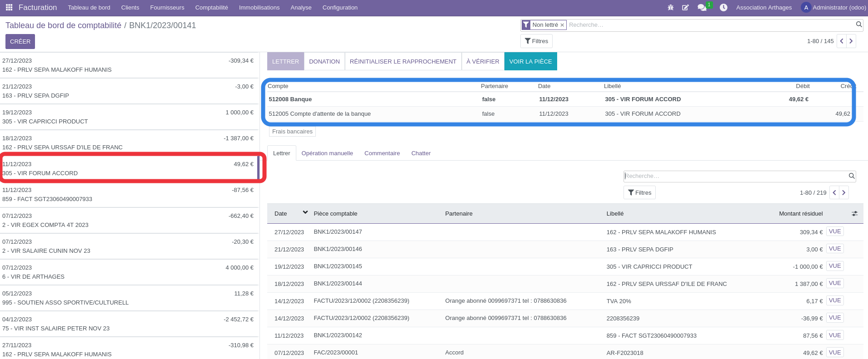Remove the Non lettré filter facet
Image resolution: width=868 pixels, height=359 pixels.
[562, 25]
